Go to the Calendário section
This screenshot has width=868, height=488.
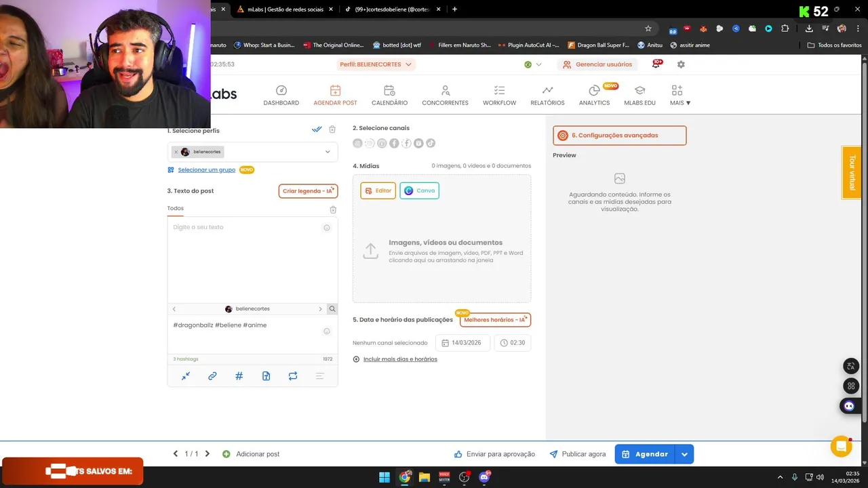click(389, 96)
